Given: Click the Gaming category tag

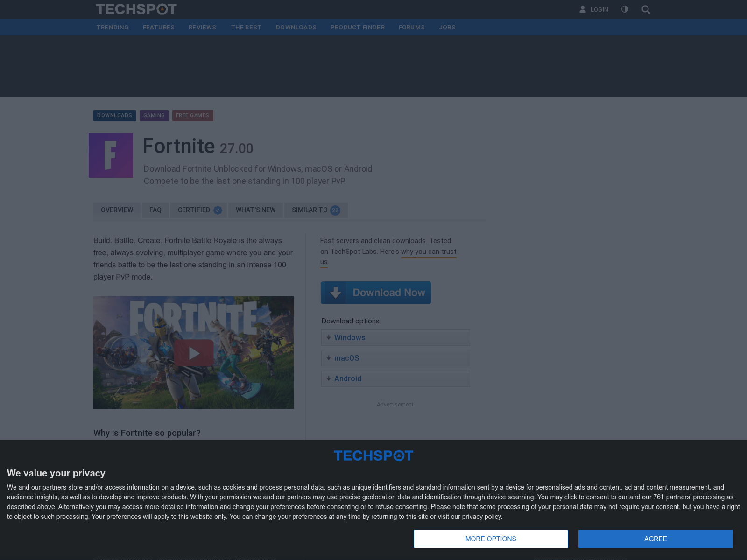Looking at the screenshot, I should tap(154, 116).
